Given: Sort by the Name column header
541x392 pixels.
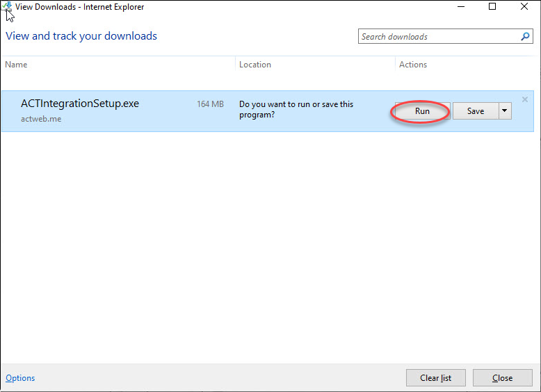Looking at the screenshot, I should pyautogui.click(x=16, y=65).
